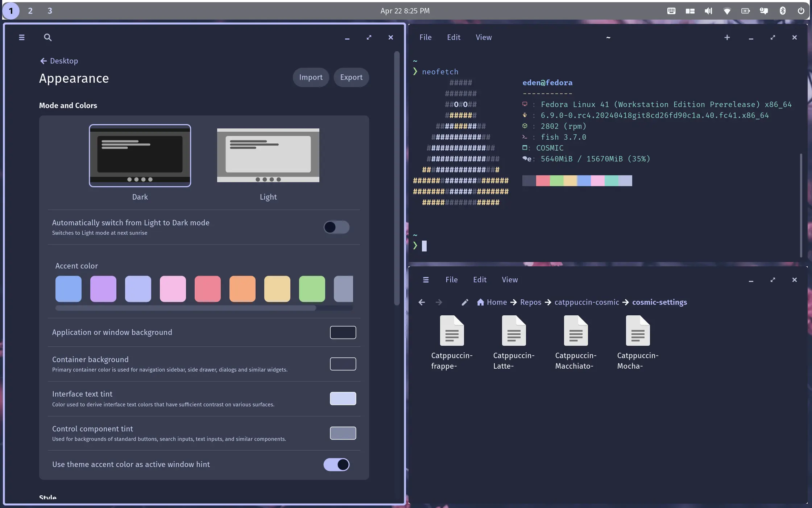812x508 pixels.
Task: Disable accent color as active window hint
Action: click(x=336, y=464)
